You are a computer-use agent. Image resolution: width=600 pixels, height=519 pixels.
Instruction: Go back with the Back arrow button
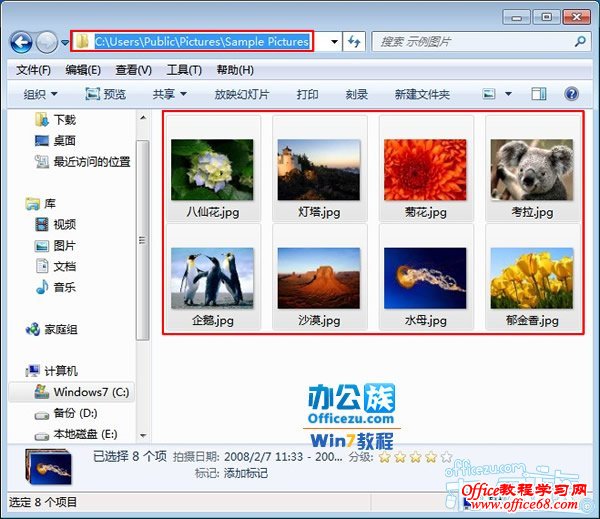click(21, 42)
